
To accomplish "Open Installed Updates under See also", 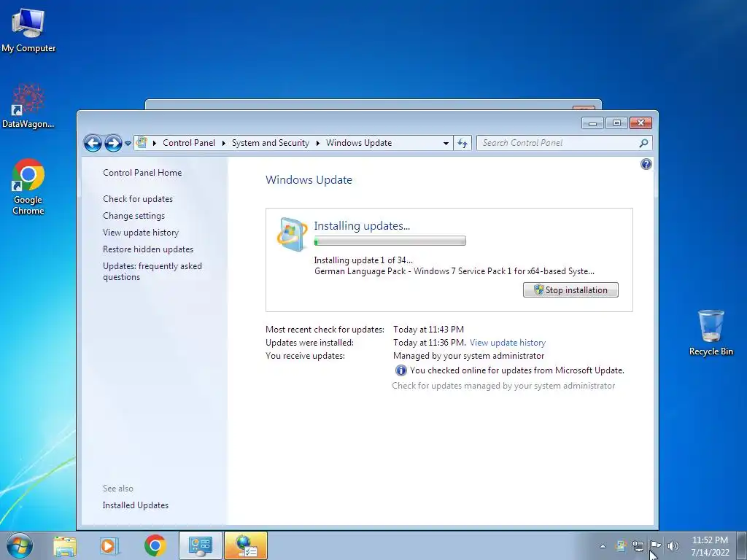I will point(135,505).
